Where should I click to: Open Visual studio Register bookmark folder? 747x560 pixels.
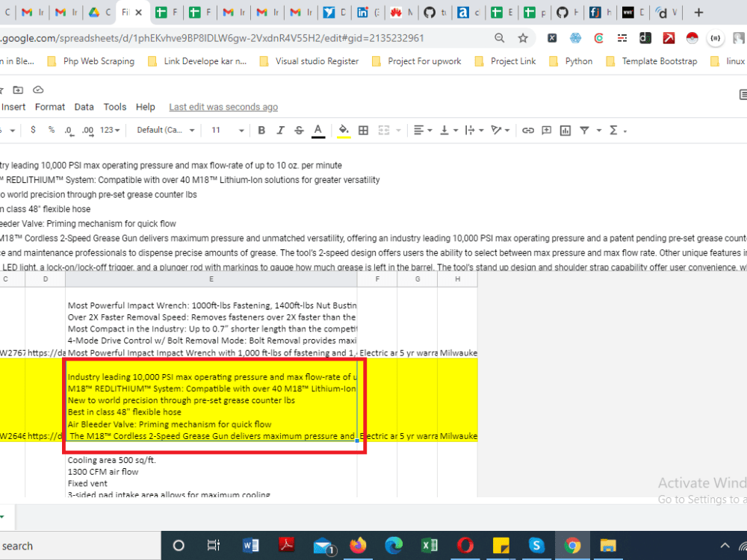coord(309,61)
